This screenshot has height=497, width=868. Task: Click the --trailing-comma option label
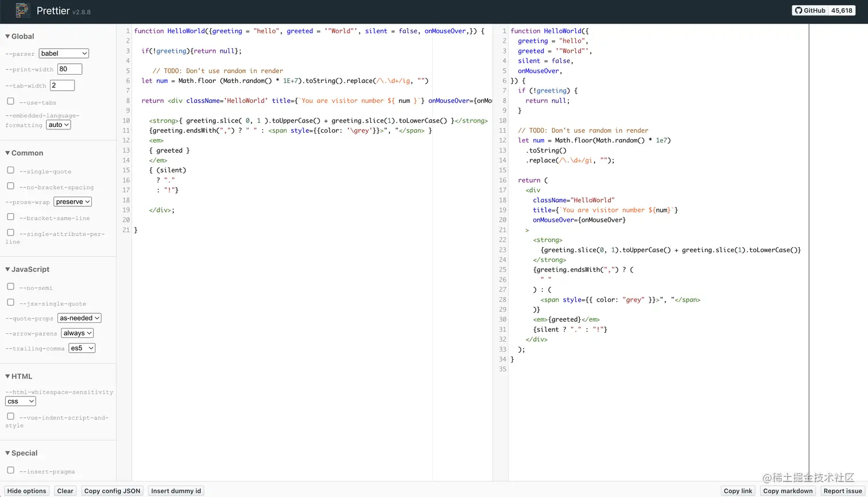point(35,348)
